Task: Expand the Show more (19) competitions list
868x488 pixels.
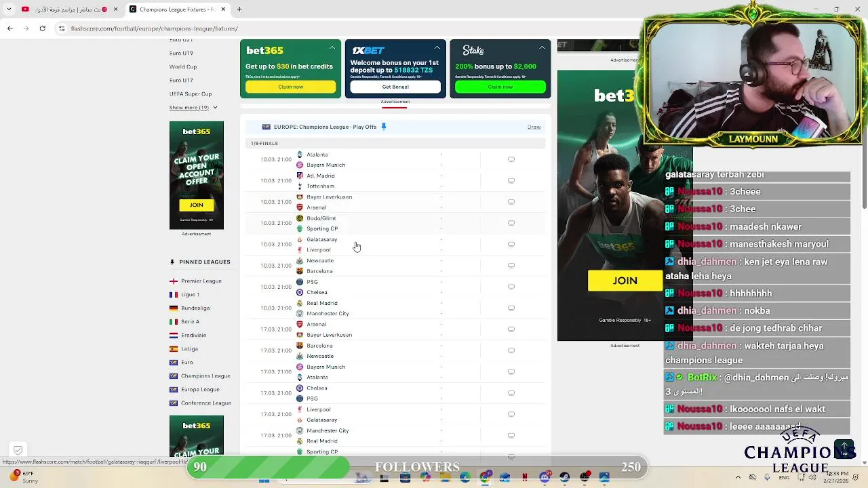Action: point(193,108)
